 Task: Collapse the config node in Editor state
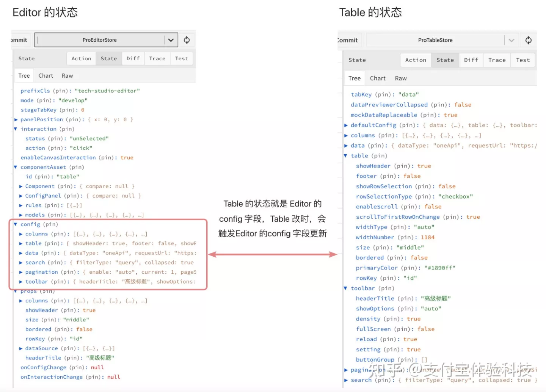(16, 224)
